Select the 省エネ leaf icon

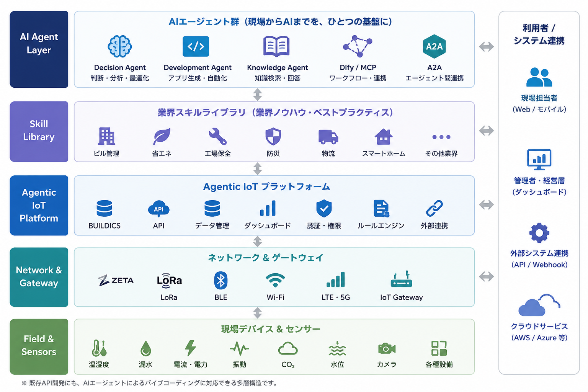(x=162, y=136)
